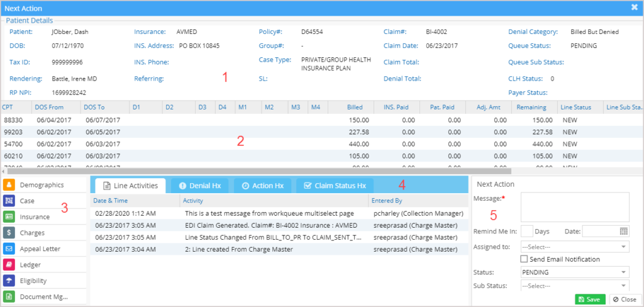Screen dimensions: 644x307
Task: Open the date picker calendar icon
Action: (624, 231)
